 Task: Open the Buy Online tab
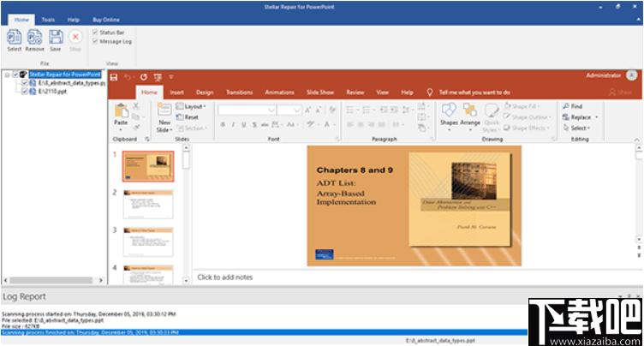click(106, 20)
